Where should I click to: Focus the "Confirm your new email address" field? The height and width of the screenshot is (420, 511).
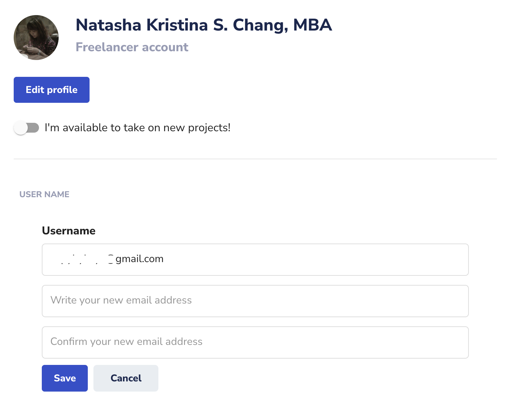[255, 342]
